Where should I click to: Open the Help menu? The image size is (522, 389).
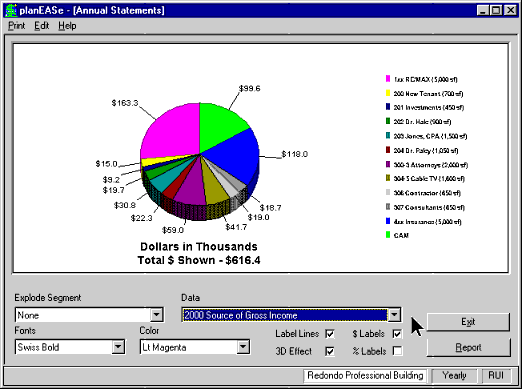tap(67, 26)
